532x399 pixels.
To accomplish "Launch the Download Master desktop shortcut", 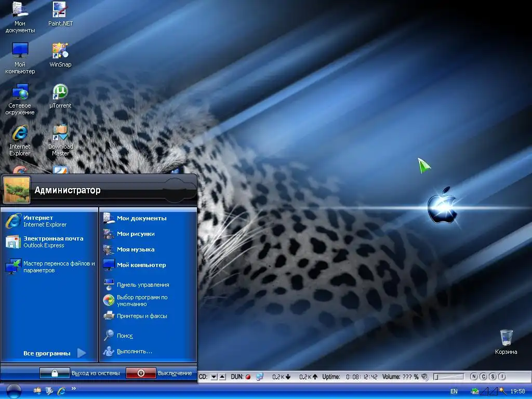I will [60, 140].
